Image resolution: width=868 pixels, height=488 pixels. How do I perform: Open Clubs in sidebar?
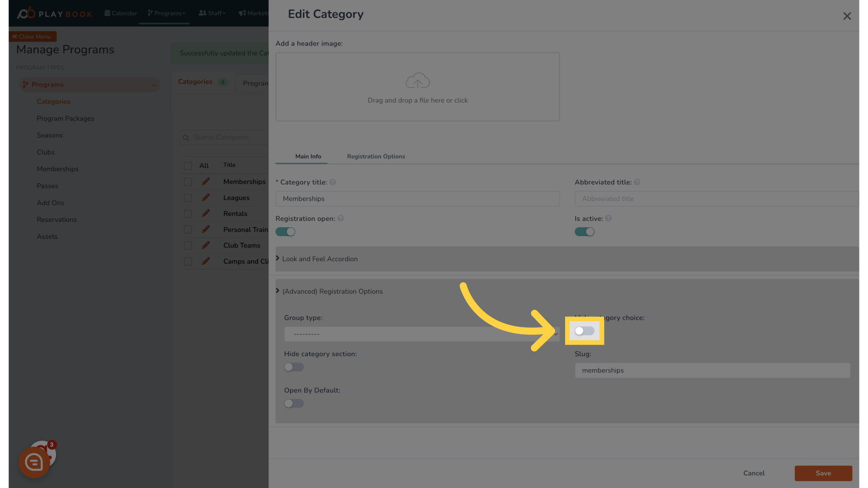coord(46,152)
